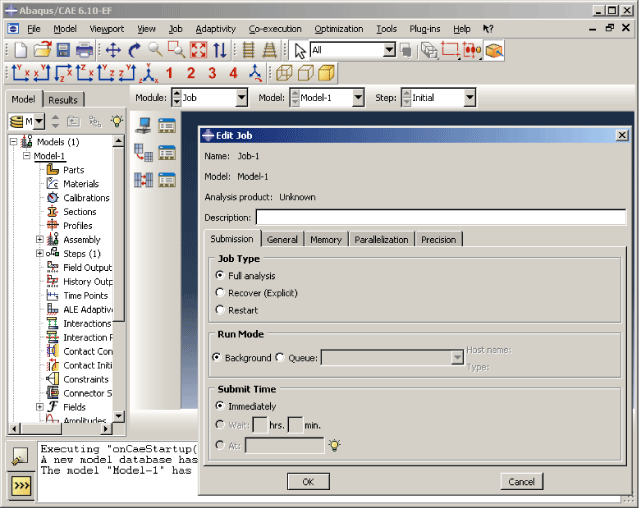Viewport: 639px width, 508px height.
Task: Open the Plug-ins menu
Action: 425,29
